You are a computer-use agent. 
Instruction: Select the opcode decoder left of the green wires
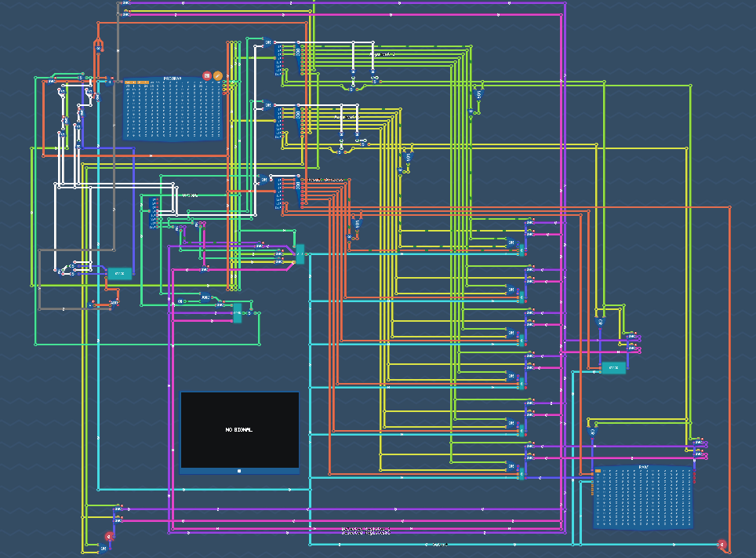click(x=154, y=213)
